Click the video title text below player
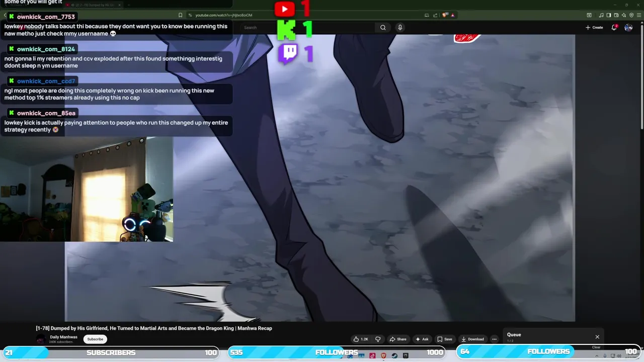644x362 pixels. pos(154,328)
